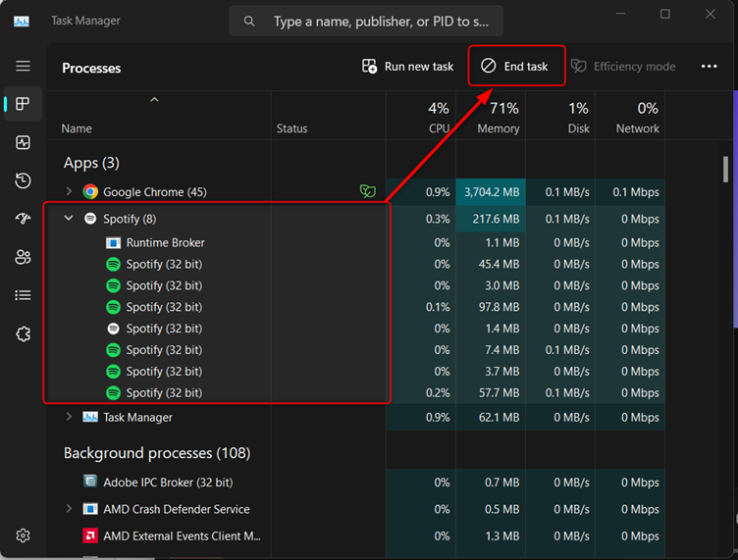This screenshot has height=560, width=738.
Task: Click the Task Manager app icon in title bar
Action: (x=22, y=22)
